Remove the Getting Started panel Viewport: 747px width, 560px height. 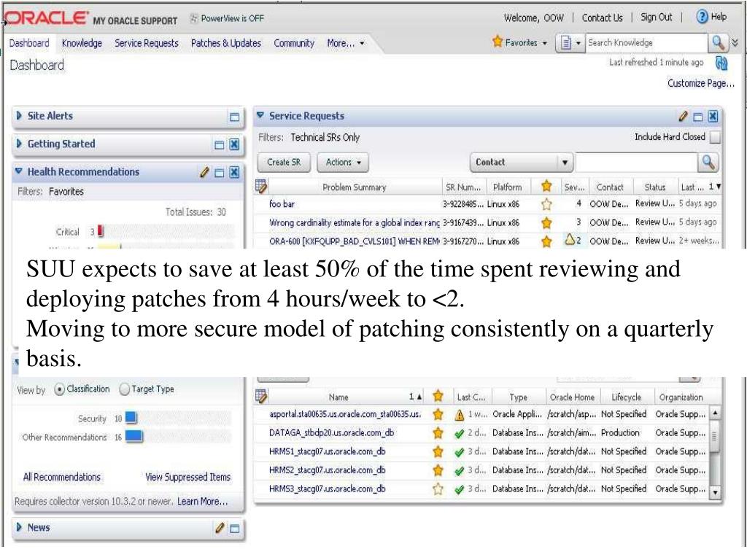[234, 144]
